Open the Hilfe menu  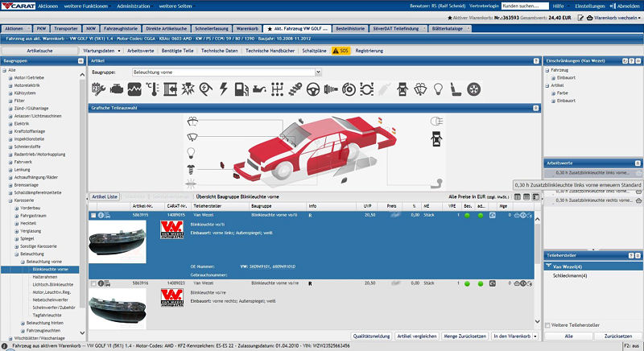pyautogui.click(x=558, y=6)
